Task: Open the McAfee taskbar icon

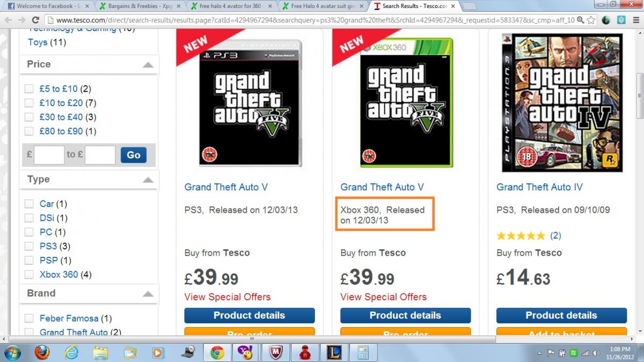Action: (x=275, y=352)
